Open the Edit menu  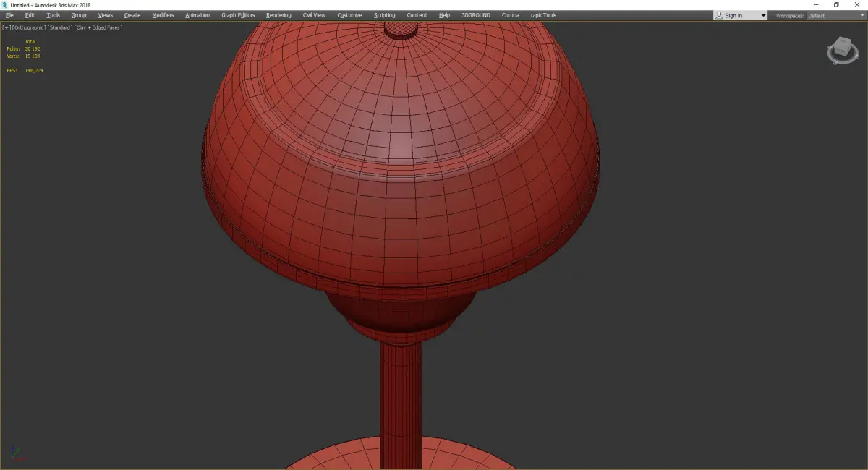tap(30, 15)
